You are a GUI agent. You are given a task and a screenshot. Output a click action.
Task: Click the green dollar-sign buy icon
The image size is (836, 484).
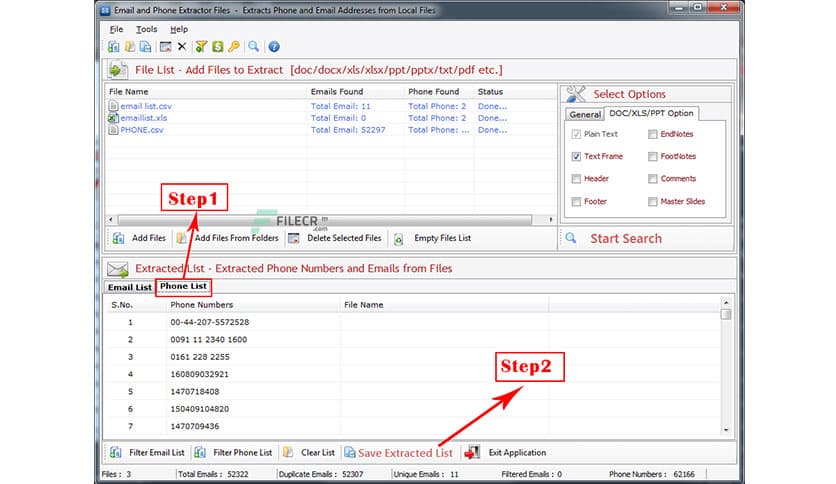[x=218, y=47]
